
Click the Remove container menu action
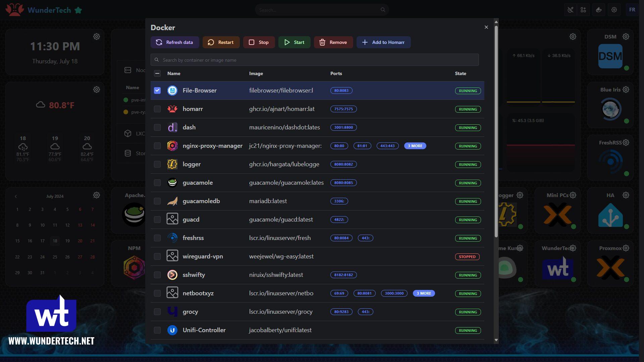(333, 42)
